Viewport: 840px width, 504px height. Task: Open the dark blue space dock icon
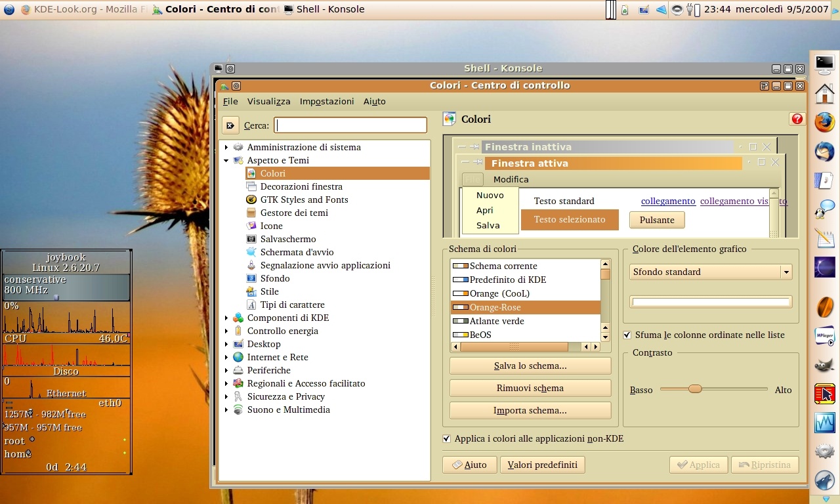click(x=824, y=267)
